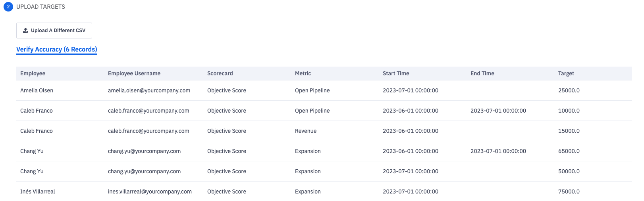Select the 15000.0 target value
Screen dimensions: 644x201
(x=569, y=131)
